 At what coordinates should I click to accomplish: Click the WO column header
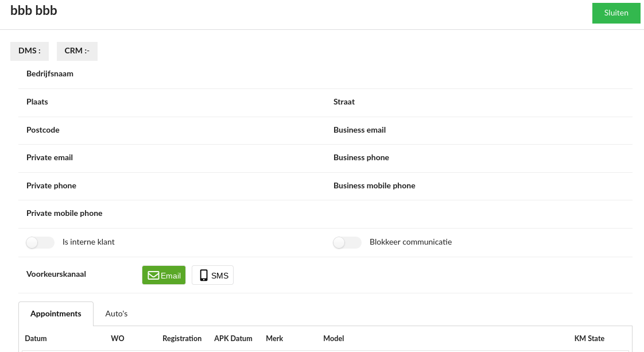[x=118, y=338]
